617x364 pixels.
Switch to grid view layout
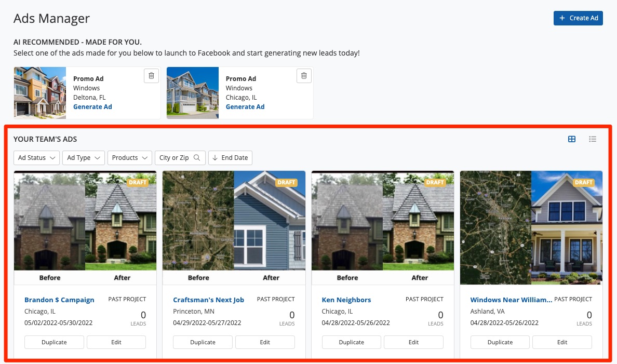(x=572, y=139)
